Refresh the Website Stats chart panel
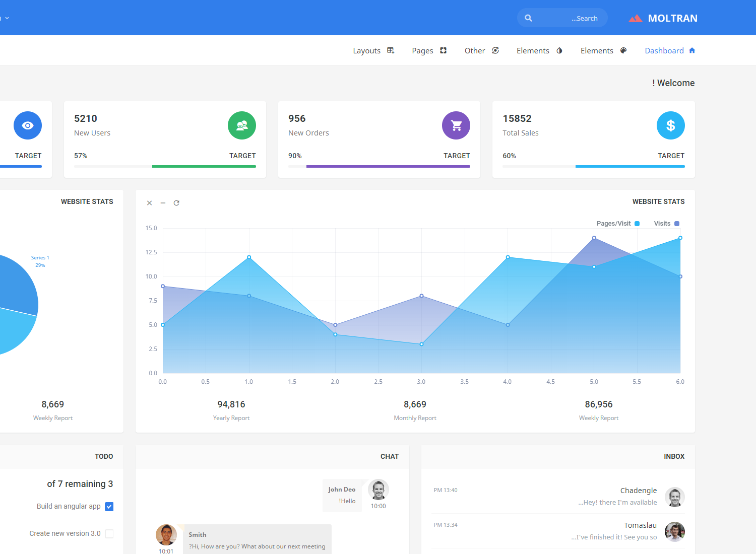This screenshot has width=756, height=554. pos(176,203)
